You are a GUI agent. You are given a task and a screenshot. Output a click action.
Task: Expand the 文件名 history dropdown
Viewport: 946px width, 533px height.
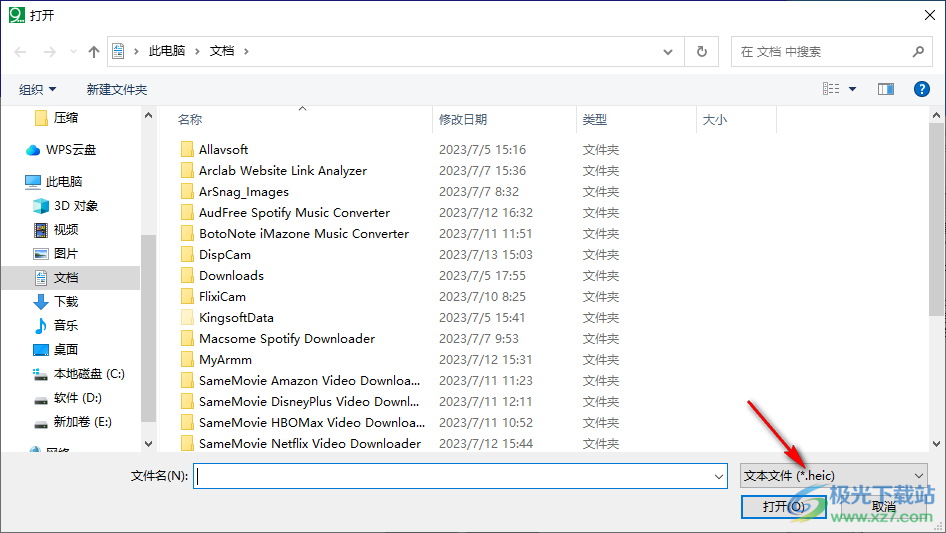click(x=719, y=476)
